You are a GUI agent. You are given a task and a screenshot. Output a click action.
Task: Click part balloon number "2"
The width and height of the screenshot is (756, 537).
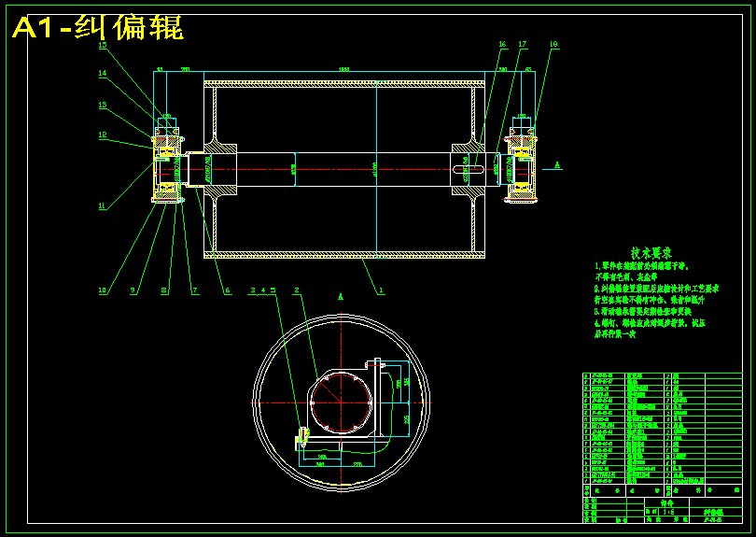(x=297, y=290)
